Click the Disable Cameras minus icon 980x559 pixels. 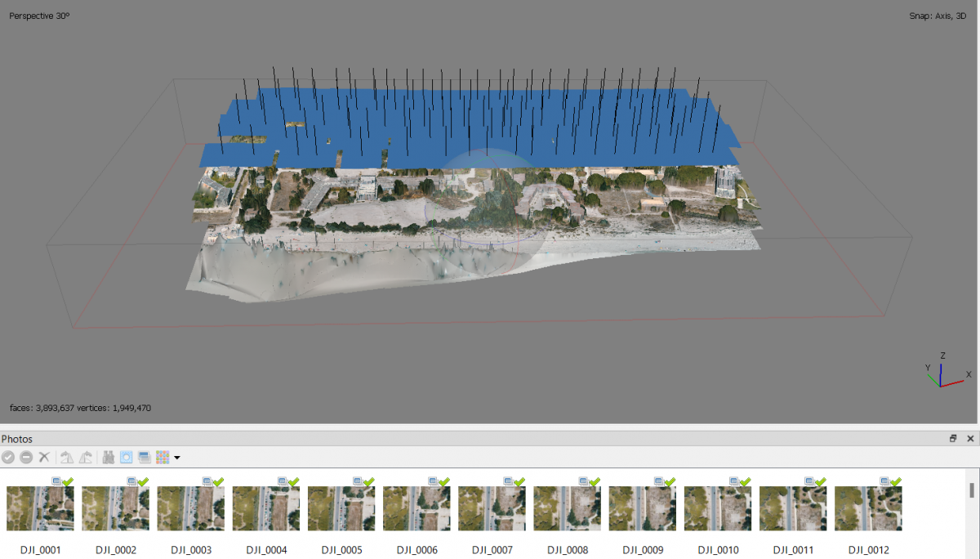[x=26, y=458]
